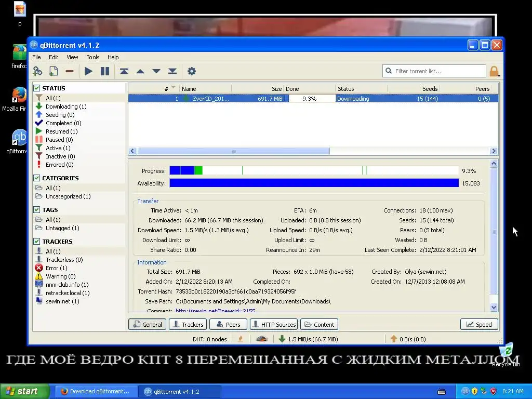Switch to the General tab
The height and width of the screenshot is (399, 532).
coord(147,324)
